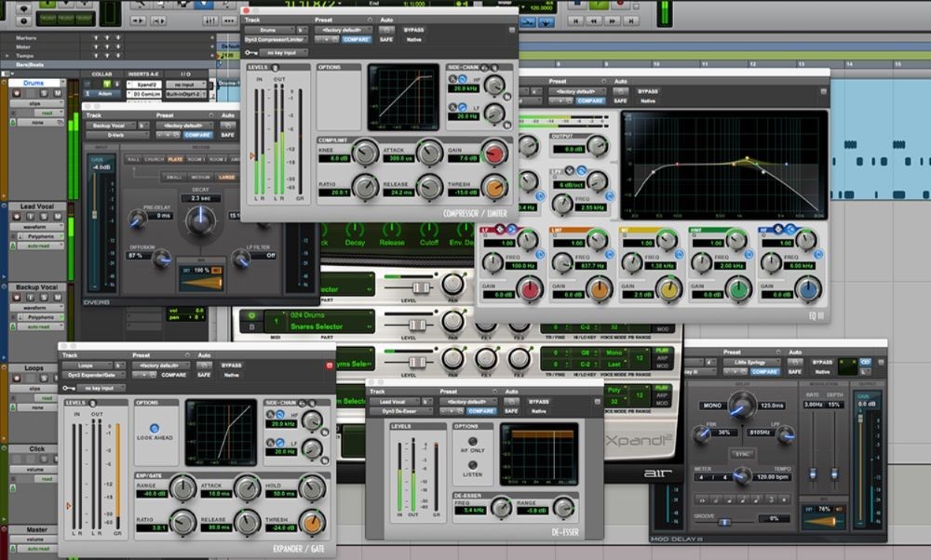Open Compressor track selector showing Drums
931x560 pixels.
(x=269, y=30)
